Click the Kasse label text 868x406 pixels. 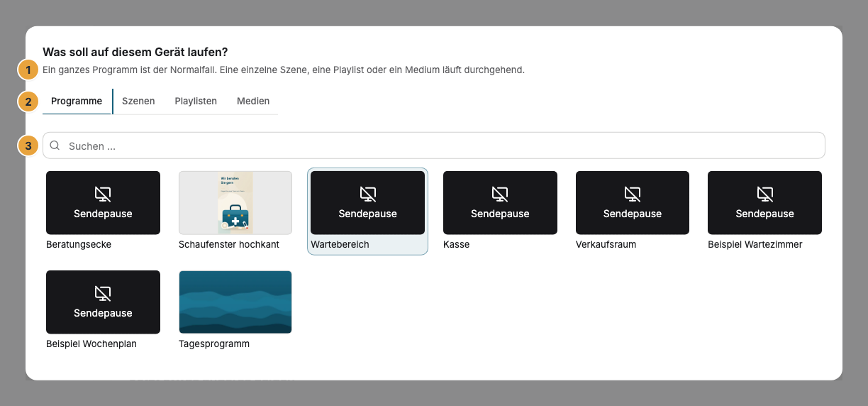click(x=457, y=244)
